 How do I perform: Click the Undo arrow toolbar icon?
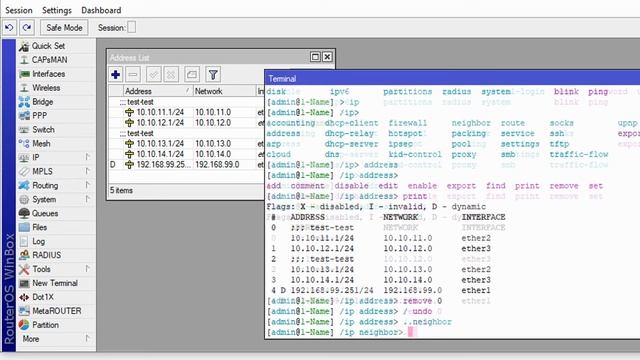(x=9, y=28)
